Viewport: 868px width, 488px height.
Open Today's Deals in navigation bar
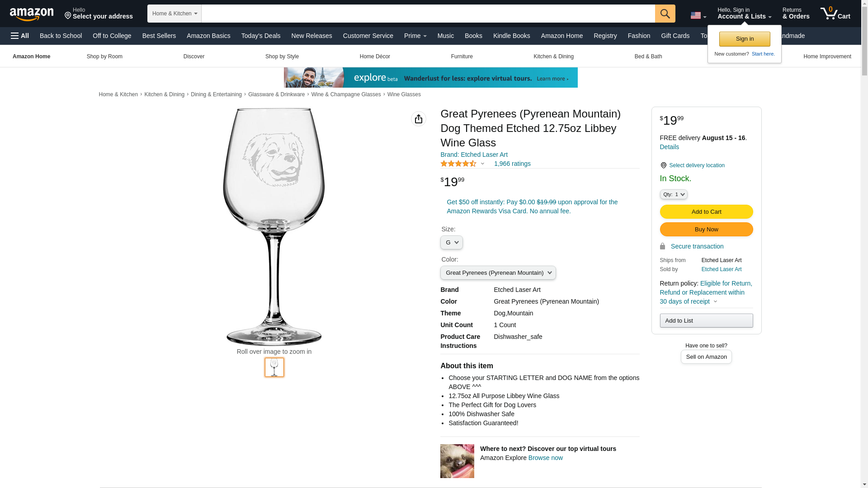pos(260,36)
